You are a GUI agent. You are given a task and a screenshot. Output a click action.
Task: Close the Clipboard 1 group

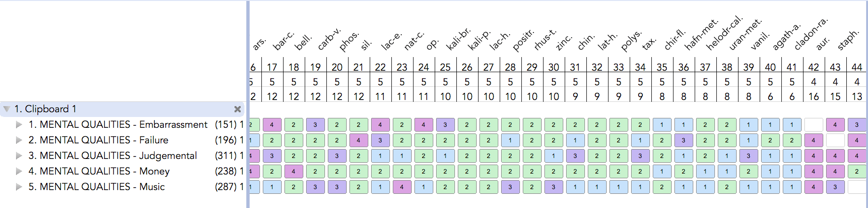[237, 109]
